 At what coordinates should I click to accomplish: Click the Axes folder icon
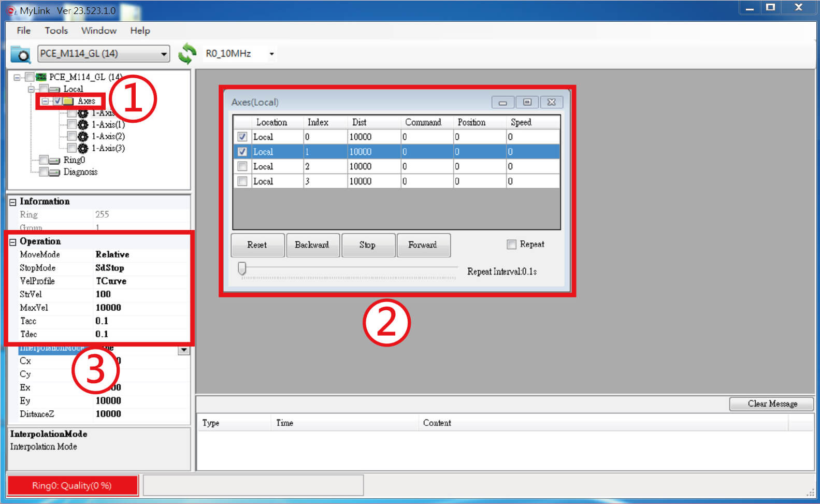coord(68,101)
